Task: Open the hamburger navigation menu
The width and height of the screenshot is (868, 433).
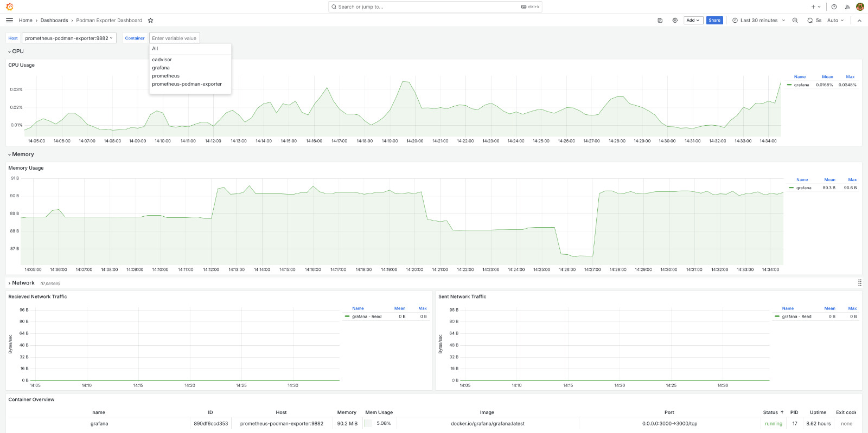Action: point(9,21)
